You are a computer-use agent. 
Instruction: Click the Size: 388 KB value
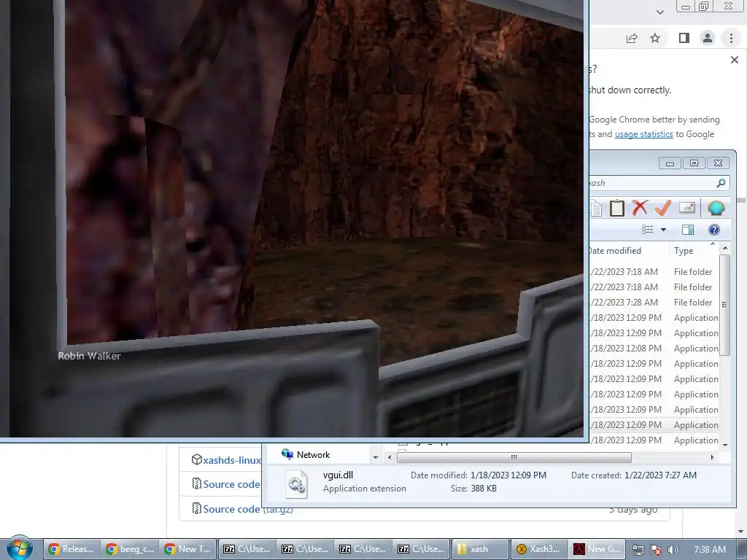[x=483, y=489]
